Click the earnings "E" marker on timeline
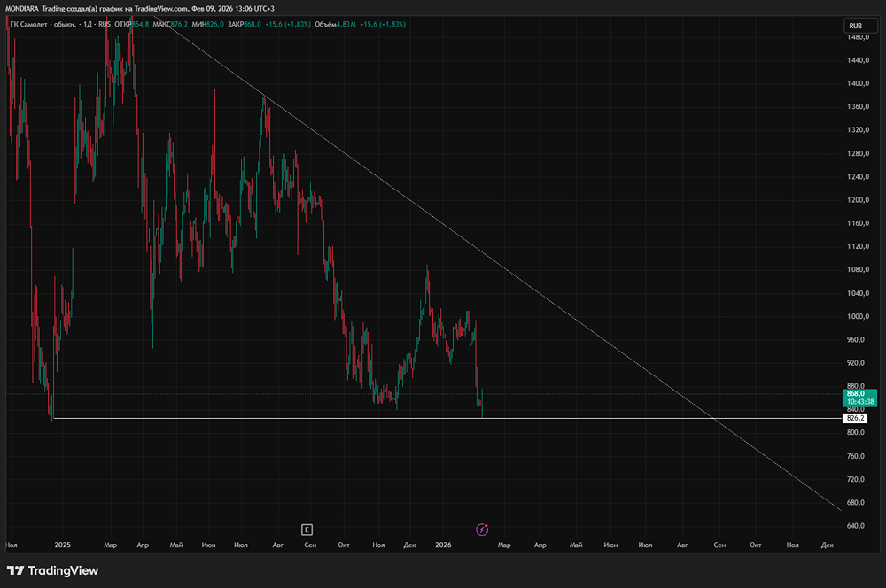This screenshot has width=886, height=588. tap(307, 530)
